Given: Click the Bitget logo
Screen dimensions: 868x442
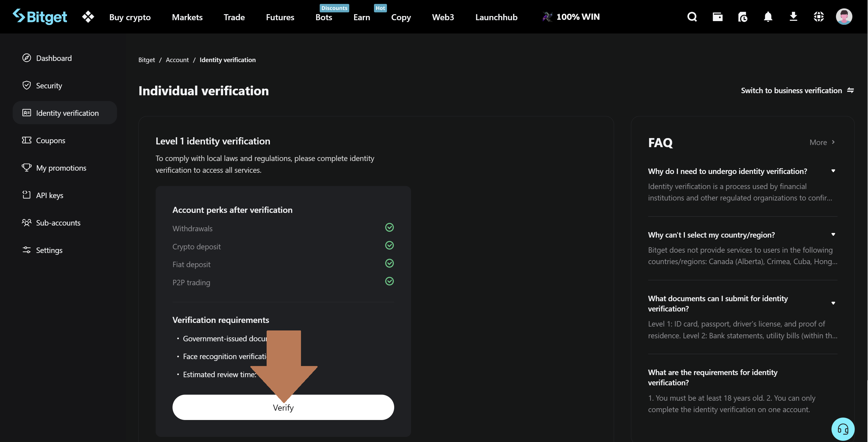Looking at the screenshot, I should 40,17.
